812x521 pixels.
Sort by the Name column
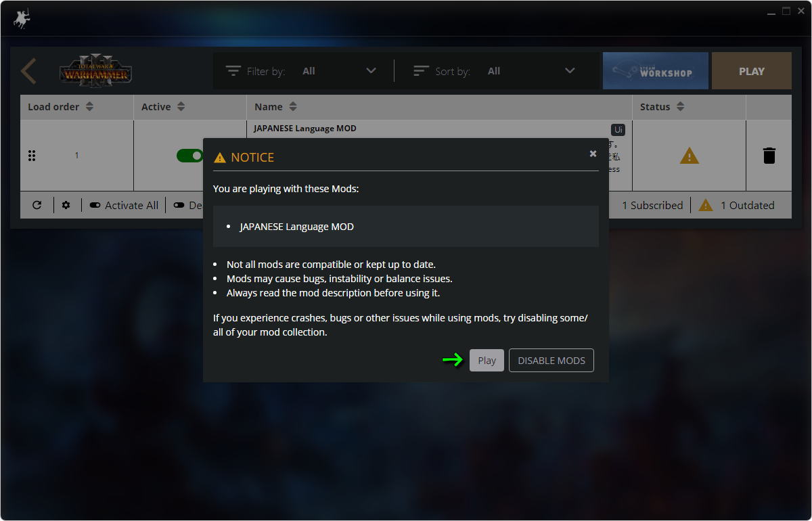click(275, 107)
